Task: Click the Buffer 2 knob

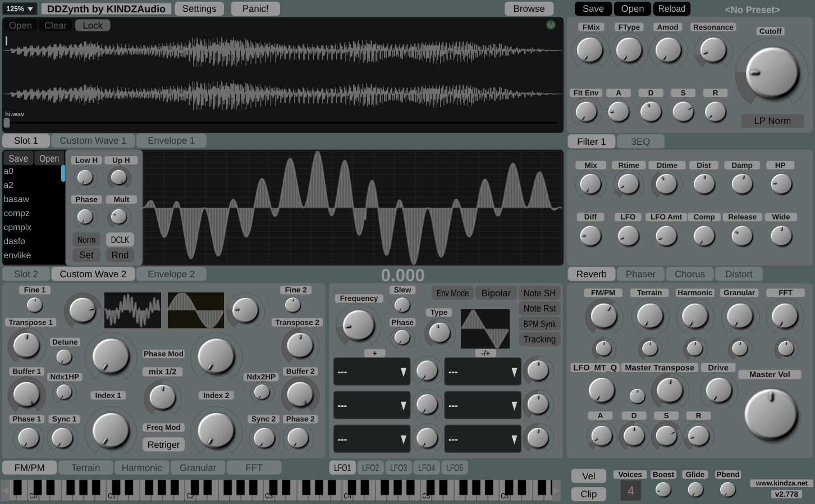Action: (x=300, y=394)
